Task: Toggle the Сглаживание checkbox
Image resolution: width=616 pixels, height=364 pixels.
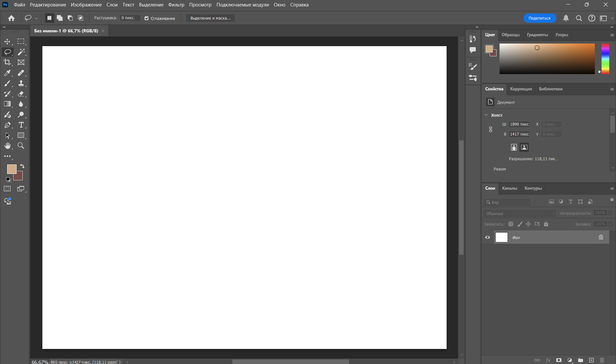Action: pos(147,18)
